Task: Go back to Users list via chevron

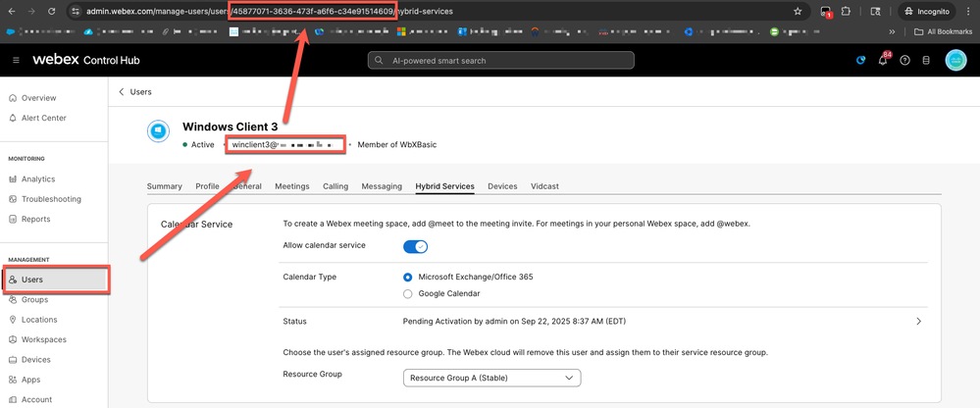Action: [x=122, y=92]
